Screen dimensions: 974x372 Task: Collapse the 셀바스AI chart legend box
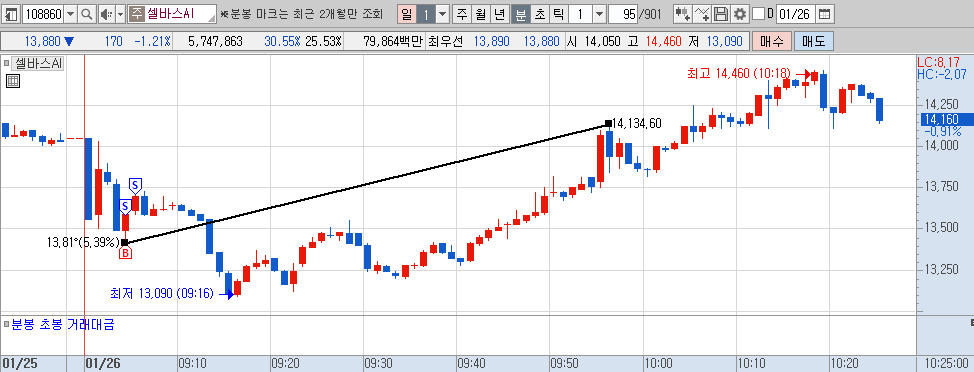pyautogui.click(x=7, y=63)
